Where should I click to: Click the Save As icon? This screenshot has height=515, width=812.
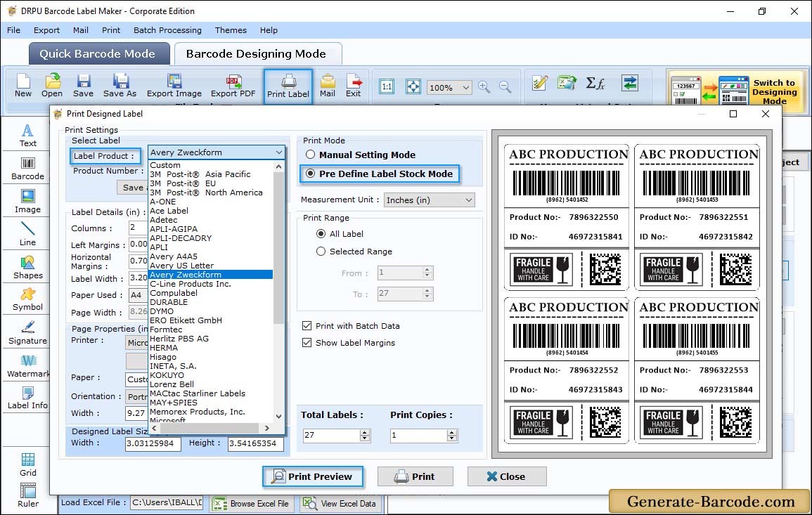pos(120,86)
